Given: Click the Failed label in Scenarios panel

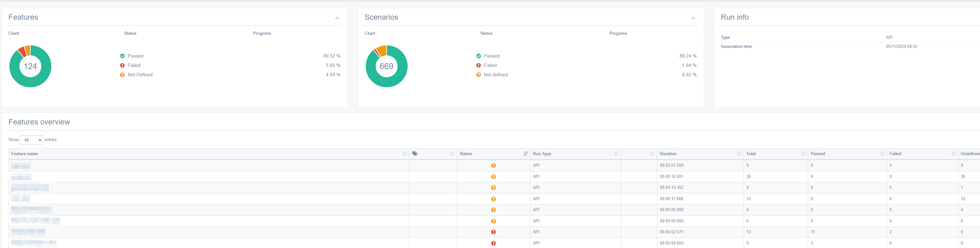Looking at the screenshot, I should (x=490, y=65).
